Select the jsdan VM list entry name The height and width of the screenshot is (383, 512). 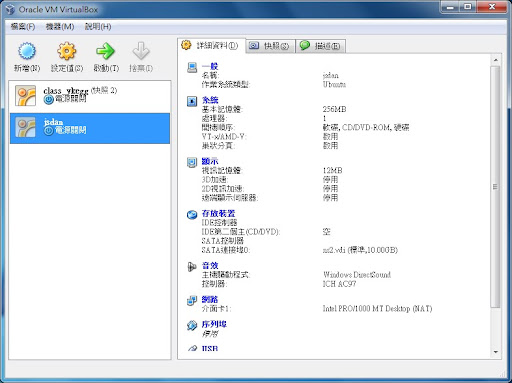53,122
